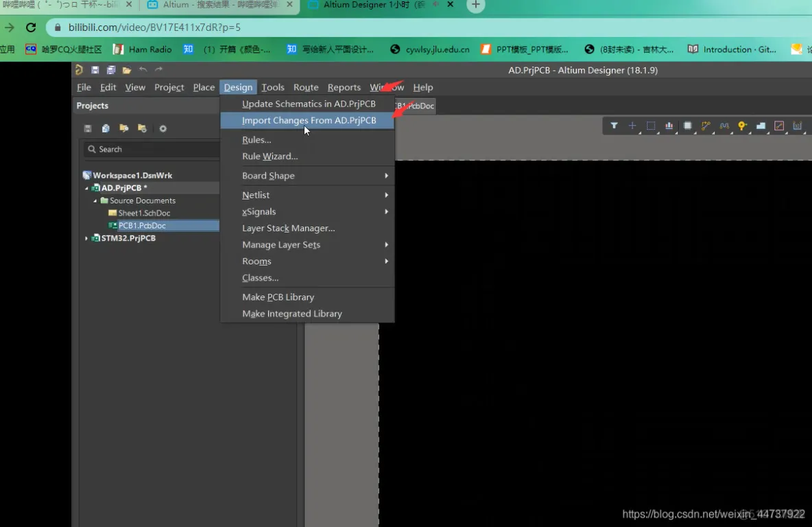Undo the last action
The height and width of the screenshot is (527, 812).
143,69
